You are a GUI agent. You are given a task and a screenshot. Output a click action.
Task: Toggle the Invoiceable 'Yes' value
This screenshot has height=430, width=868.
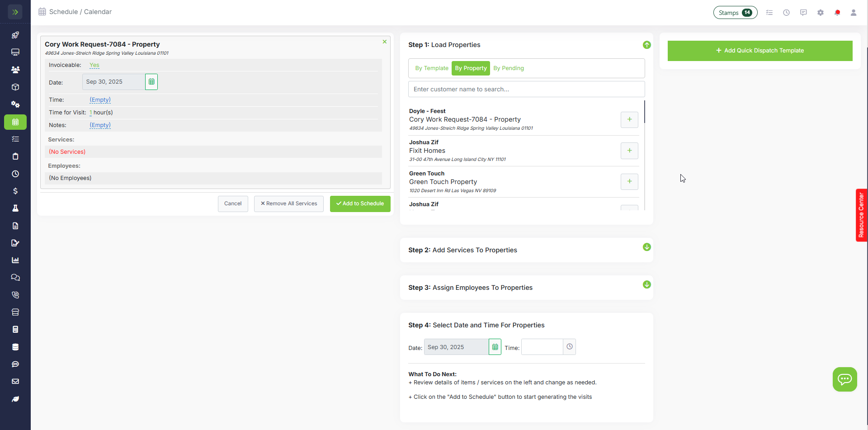click(x=94, y=65)
